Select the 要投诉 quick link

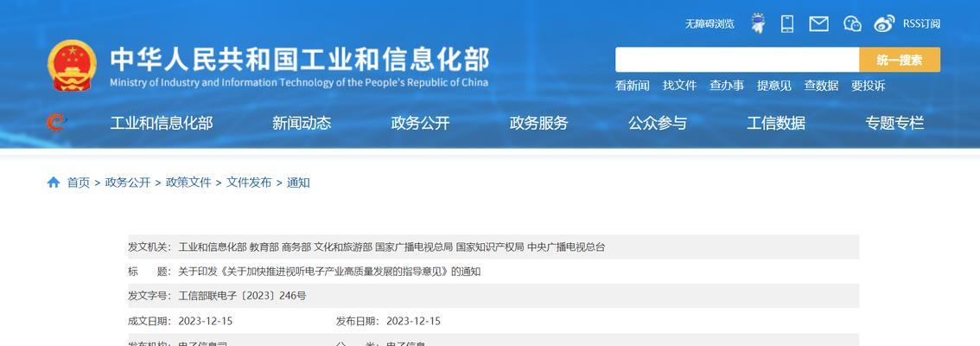(x=869, y=86)
